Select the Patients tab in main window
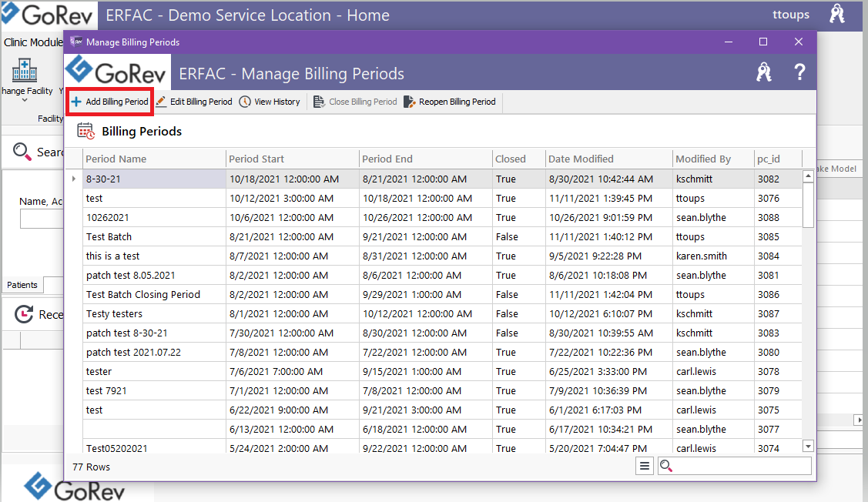The width and height of the screenshot is (868, 502). click(22, 284)
